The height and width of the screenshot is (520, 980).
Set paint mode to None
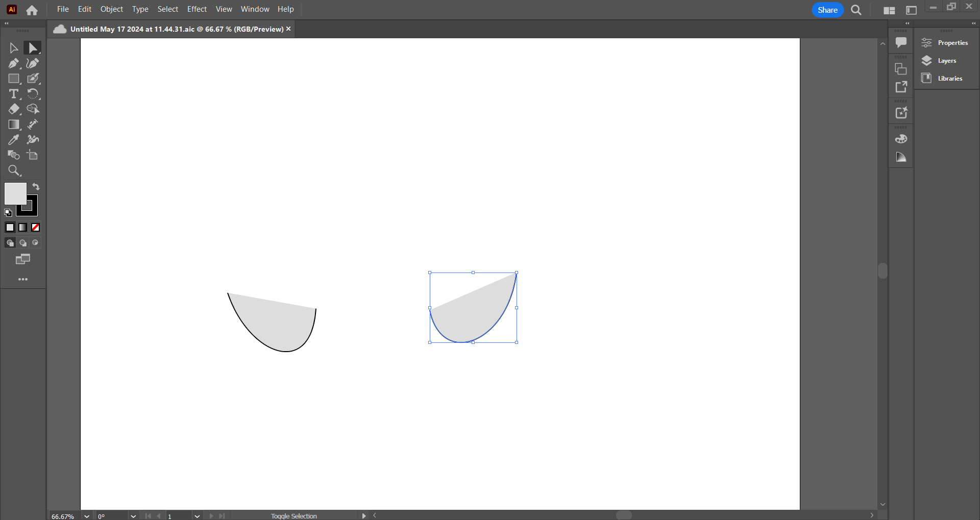(x=36, y=228)
